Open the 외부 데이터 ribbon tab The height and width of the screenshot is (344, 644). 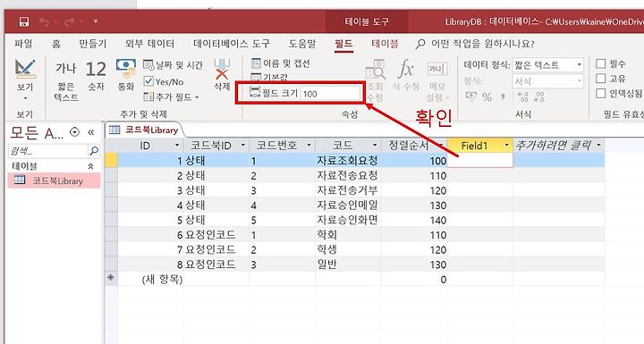[149, 44]
